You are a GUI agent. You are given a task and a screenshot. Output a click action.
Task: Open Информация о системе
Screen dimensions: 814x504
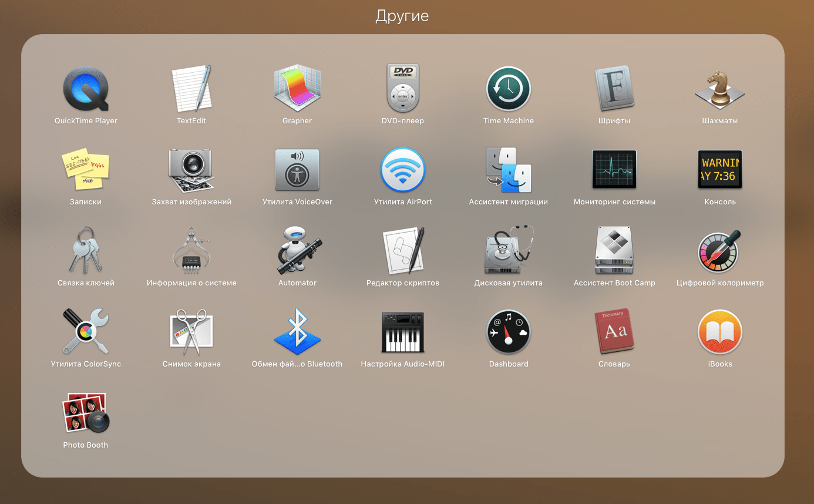click(x=191, y=251)
